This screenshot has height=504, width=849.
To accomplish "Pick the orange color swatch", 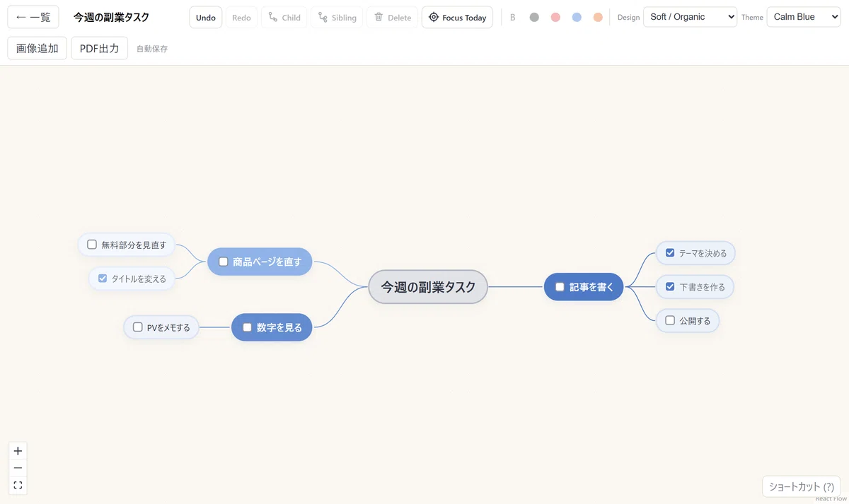I will pos(598,17).
